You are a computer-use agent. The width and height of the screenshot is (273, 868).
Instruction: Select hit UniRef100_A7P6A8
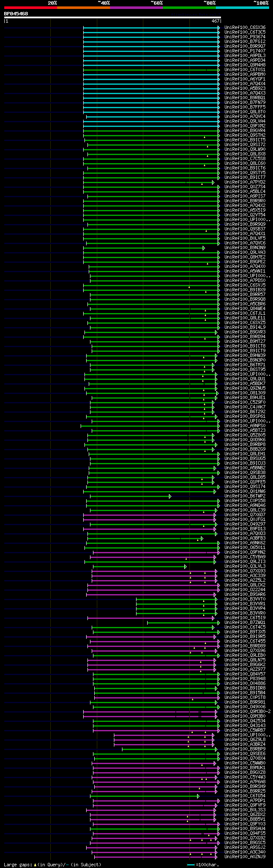pos(245,782)
